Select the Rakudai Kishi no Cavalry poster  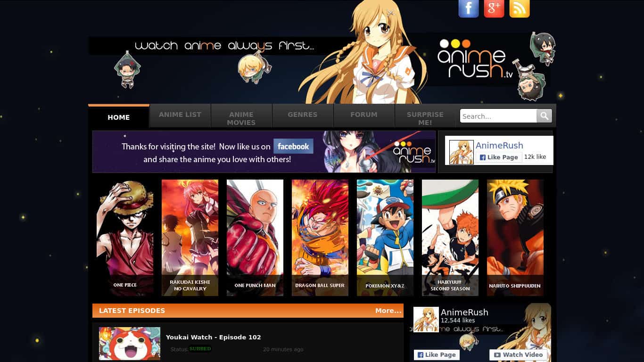coord(190,238)
